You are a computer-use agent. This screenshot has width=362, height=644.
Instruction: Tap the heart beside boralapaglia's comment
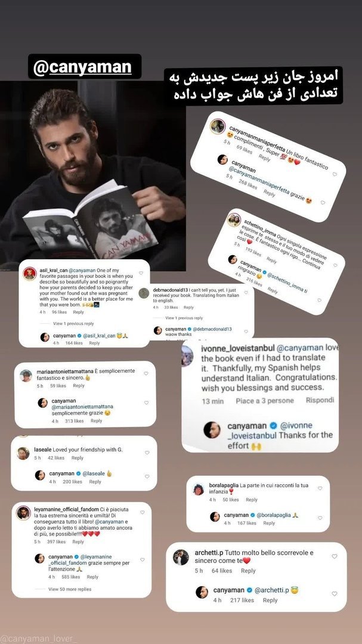pyautogui.click(x=320, y=488)
